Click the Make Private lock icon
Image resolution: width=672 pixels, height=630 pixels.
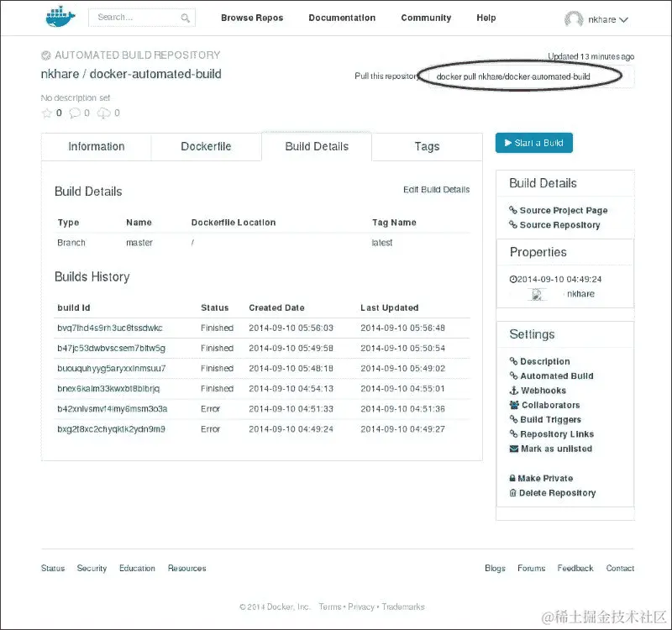coord(512,478)
